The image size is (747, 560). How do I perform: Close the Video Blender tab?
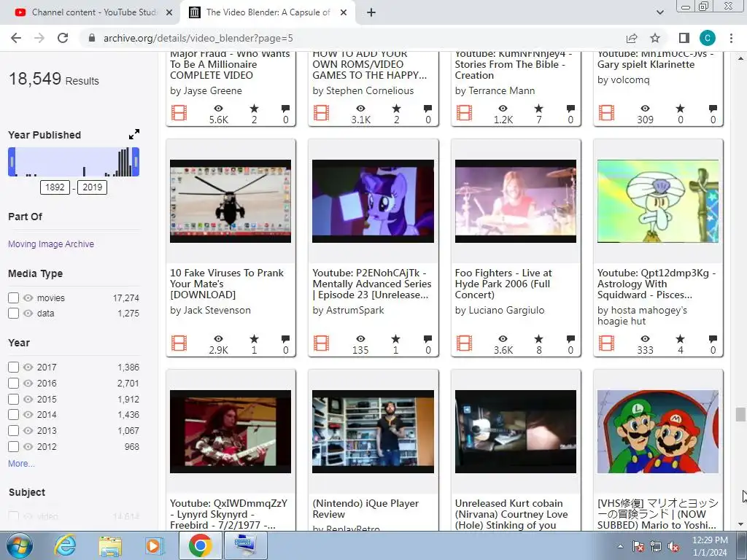pos(344,12)
